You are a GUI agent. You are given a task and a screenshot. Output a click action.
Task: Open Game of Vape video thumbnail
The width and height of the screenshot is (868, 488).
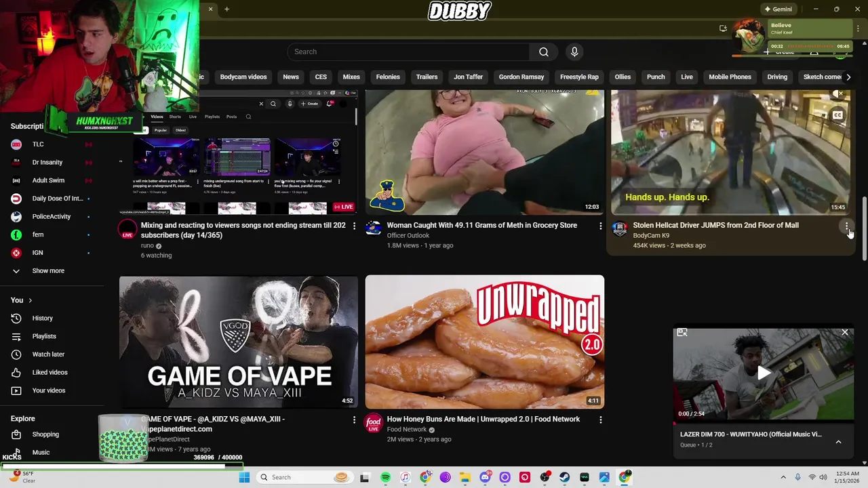(239, 342)
